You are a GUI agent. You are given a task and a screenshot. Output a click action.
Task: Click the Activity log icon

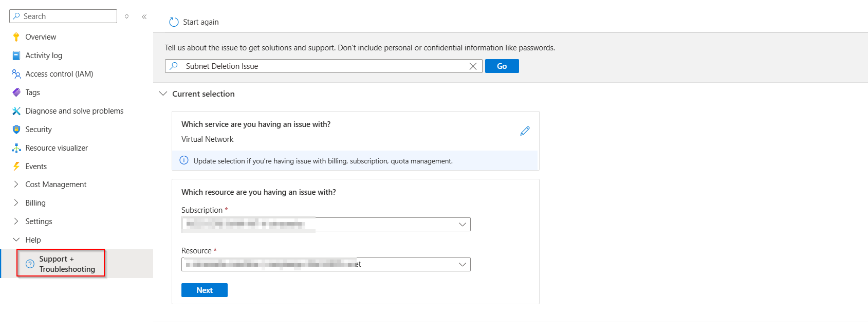click(x=16, y=56)
